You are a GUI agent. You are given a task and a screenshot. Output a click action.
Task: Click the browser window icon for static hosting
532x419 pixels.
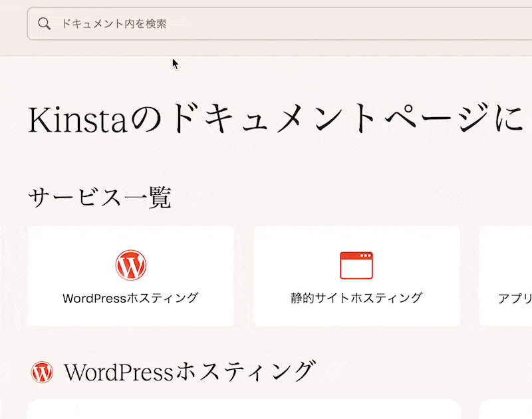pos(356,265)
